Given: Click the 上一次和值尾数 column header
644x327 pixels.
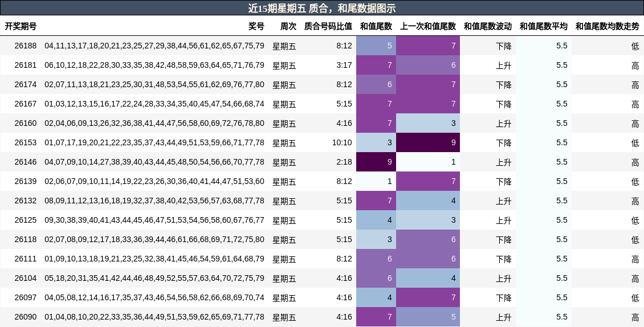Looking at the screenshot, I should click(428, 26).
